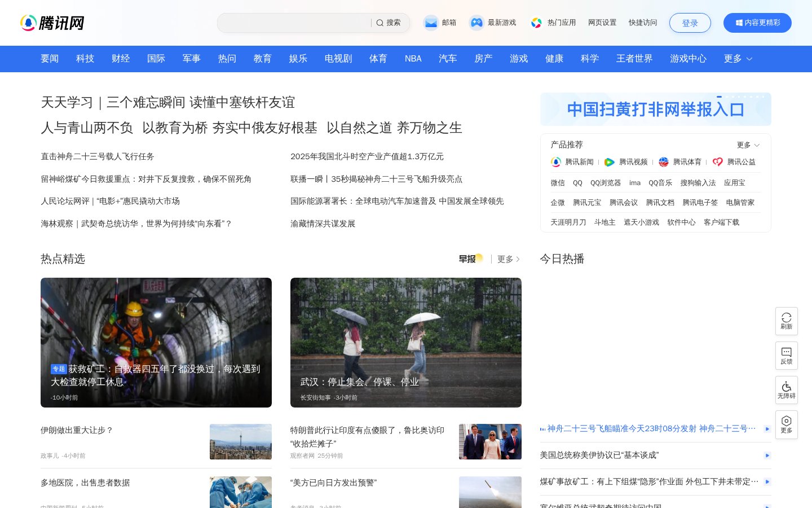812x508 pixels.
Task: Click the 刷新 refresh side icon
Action: click(787, 321)
